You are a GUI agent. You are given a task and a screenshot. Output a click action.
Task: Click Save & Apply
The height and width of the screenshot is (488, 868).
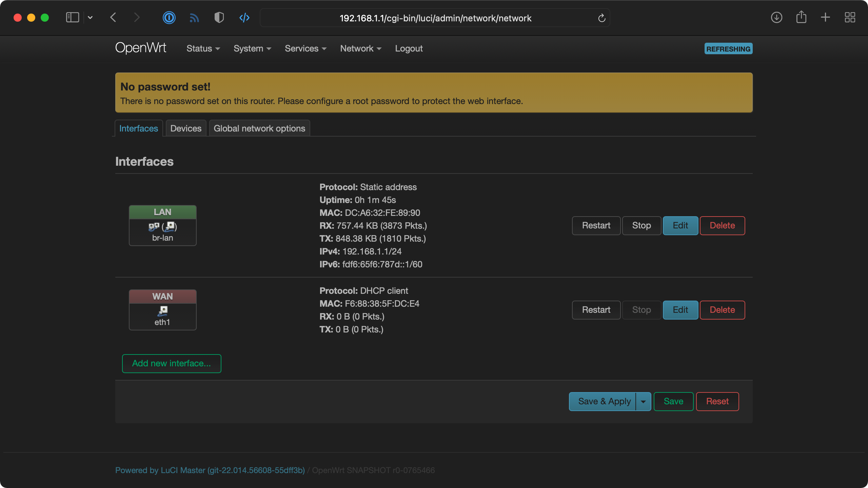tap(603, 402)
